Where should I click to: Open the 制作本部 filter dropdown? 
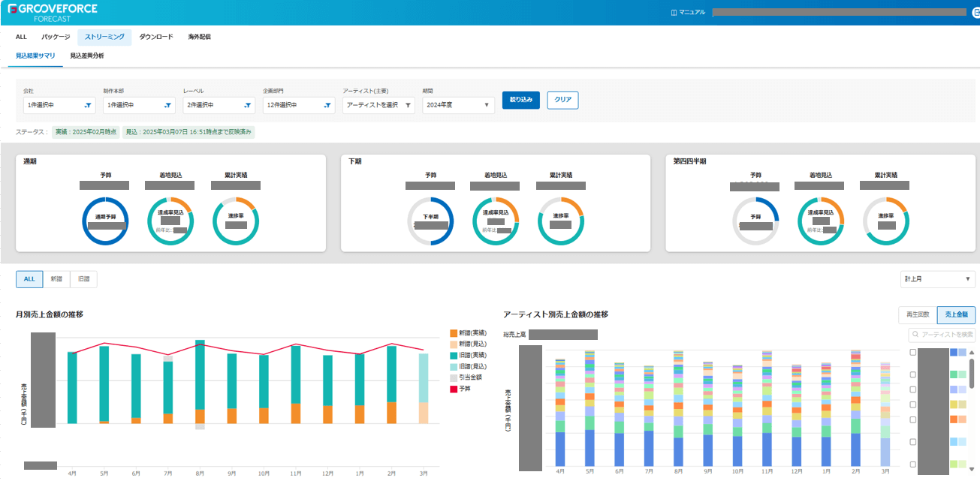[139, 105]
